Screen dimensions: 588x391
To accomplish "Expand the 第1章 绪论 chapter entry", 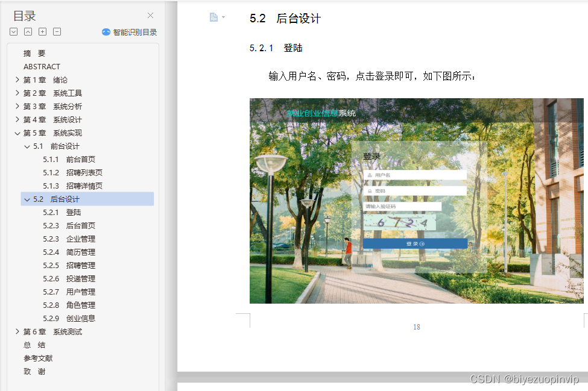I will tap(17, 80).
